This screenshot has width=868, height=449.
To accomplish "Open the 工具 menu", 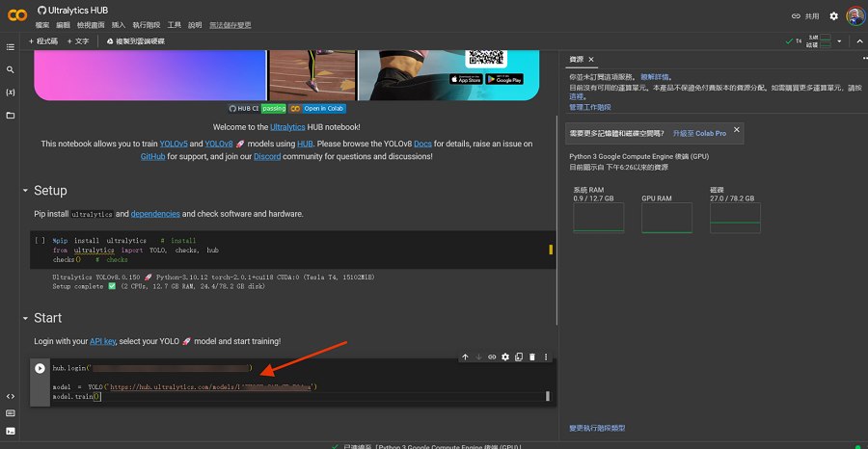I will (x=174, y=24).
